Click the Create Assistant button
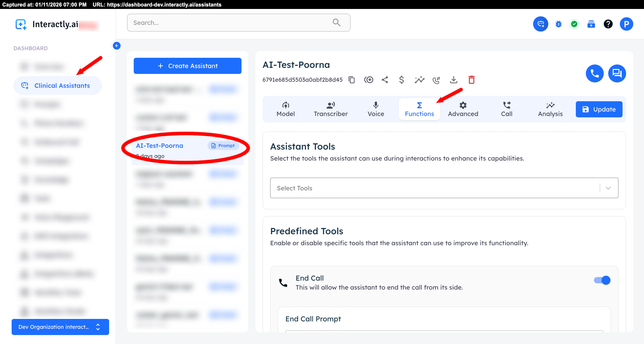The image size is (644, 344). [188, 66]
